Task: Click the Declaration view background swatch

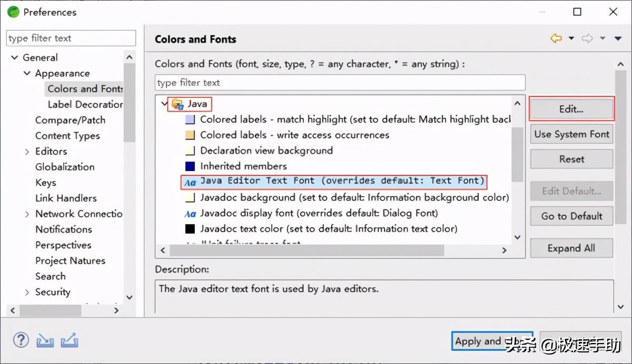Action: point(190,151)
